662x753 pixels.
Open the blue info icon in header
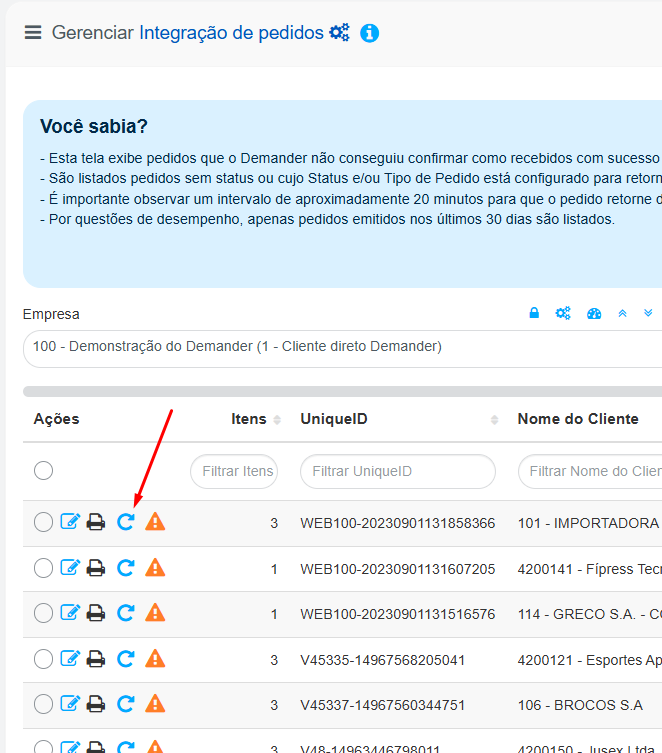click(x=369, y=33)
